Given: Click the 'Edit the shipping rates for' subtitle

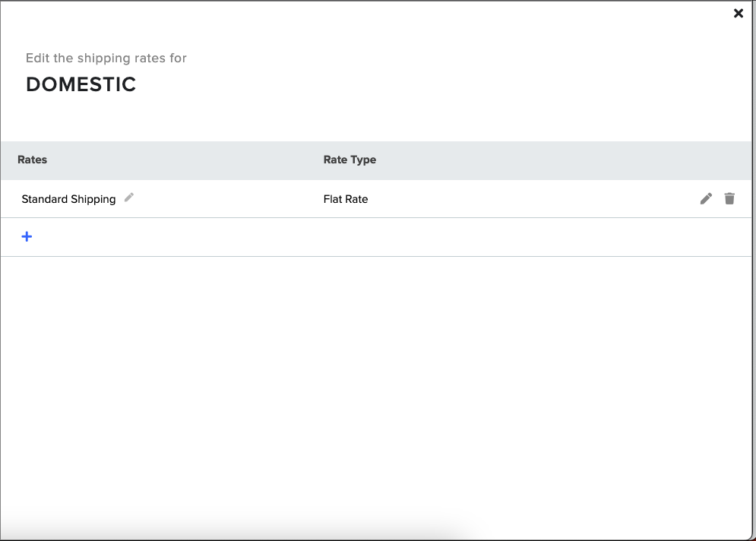Looking at the screenshot, I should pos(106,58).
